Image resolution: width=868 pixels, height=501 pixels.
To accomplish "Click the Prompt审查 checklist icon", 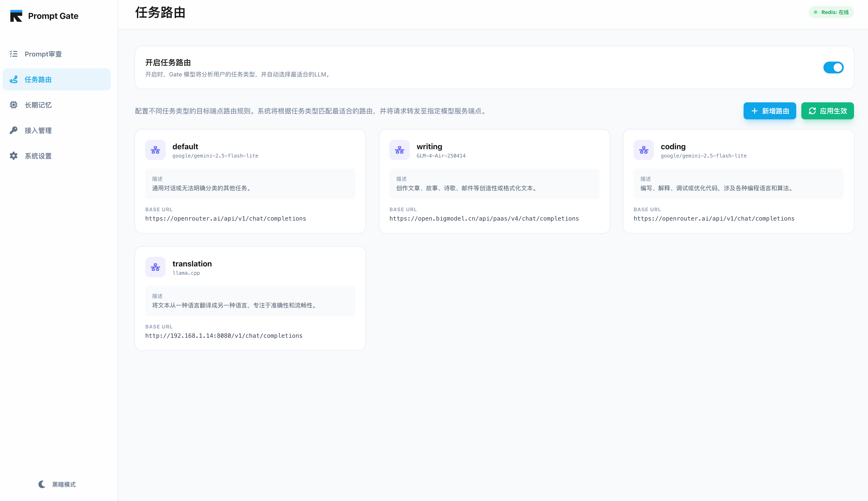I will click(13, 54).
